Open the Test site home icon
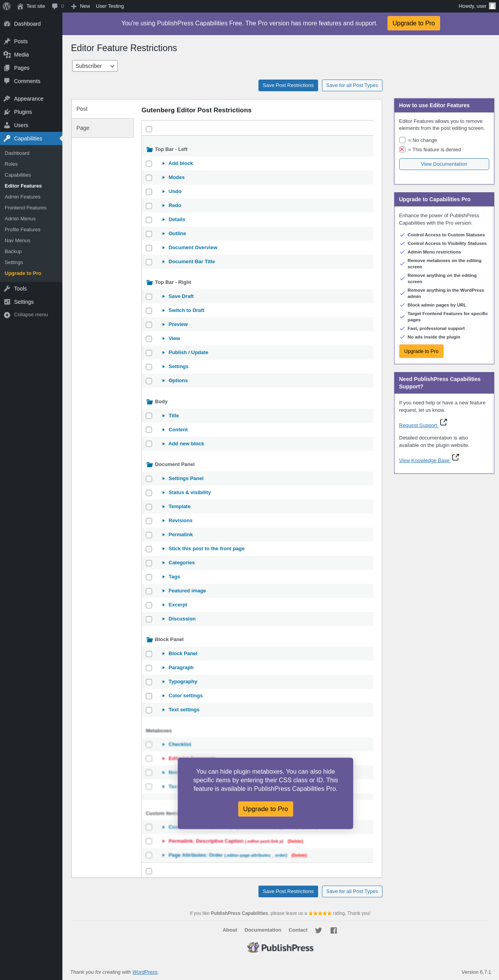 (x=20, y=6)
